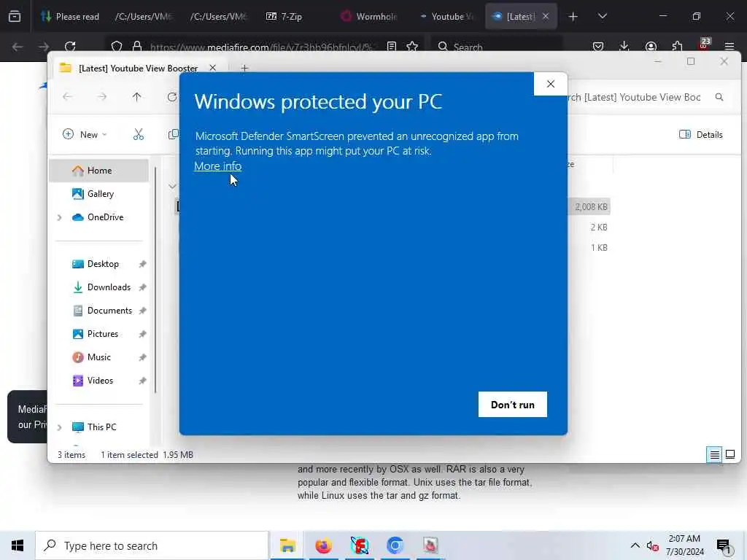Open the Firefox account icon
Viewport: 747px width, 560px height.
click(651, 47)
